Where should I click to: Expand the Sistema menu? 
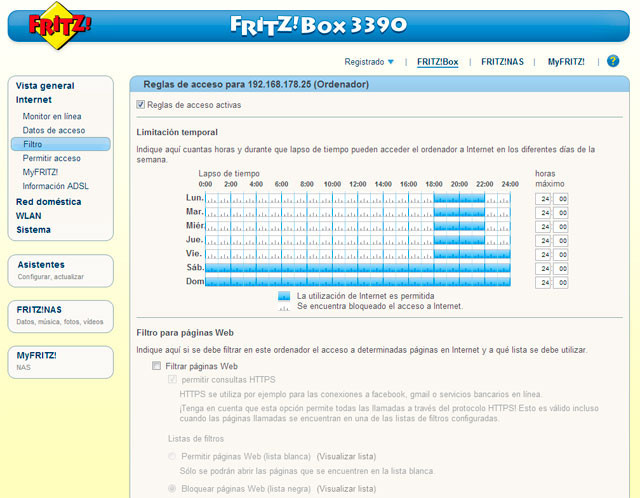point(33,230)
